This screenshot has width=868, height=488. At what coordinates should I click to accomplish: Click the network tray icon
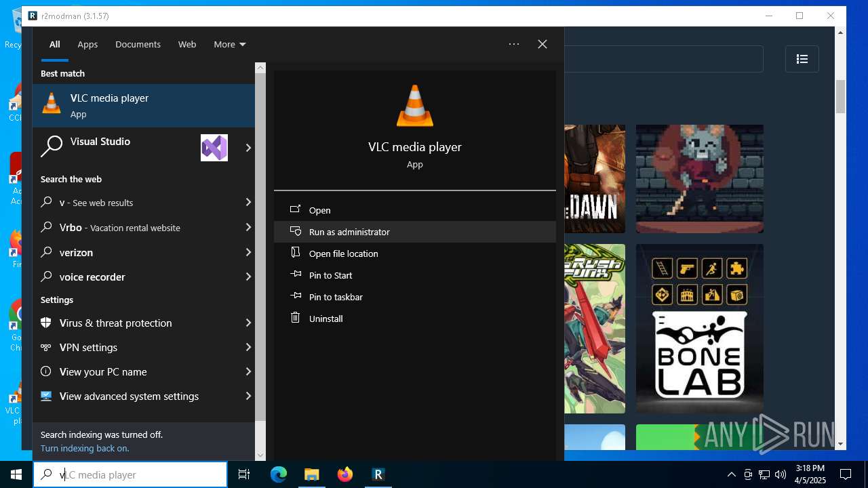click(764, 474)
